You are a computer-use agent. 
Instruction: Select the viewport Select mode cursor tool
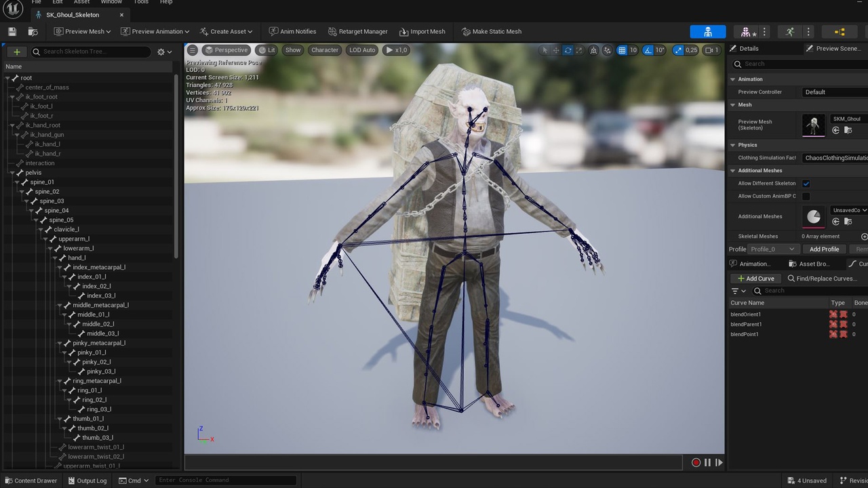545,50
